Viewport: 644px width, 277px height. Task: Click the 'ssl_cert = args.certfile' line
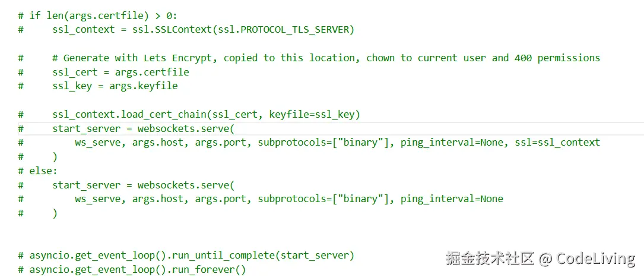pos(120,72)
